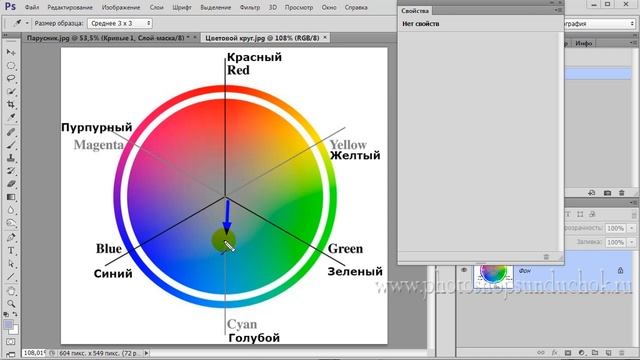Select the Path Selection tool
Viewport: 640px width, 360px height.
tap(11, 264)
